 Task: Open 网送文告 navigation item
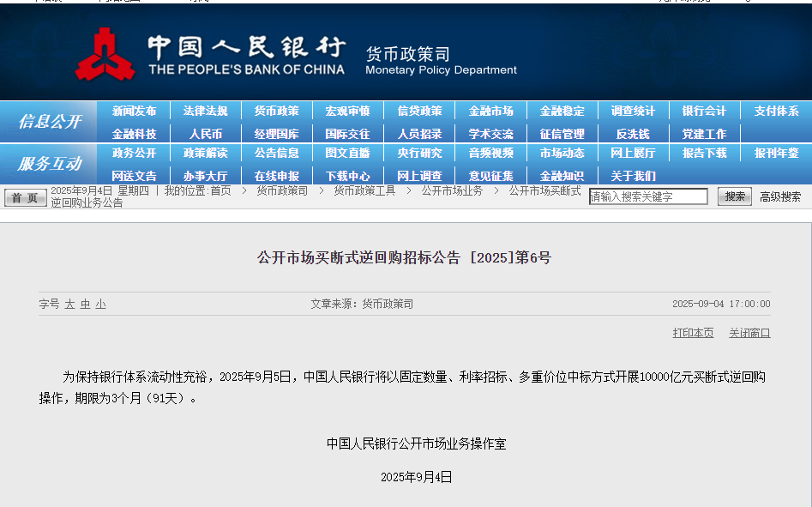click(134, 176)
